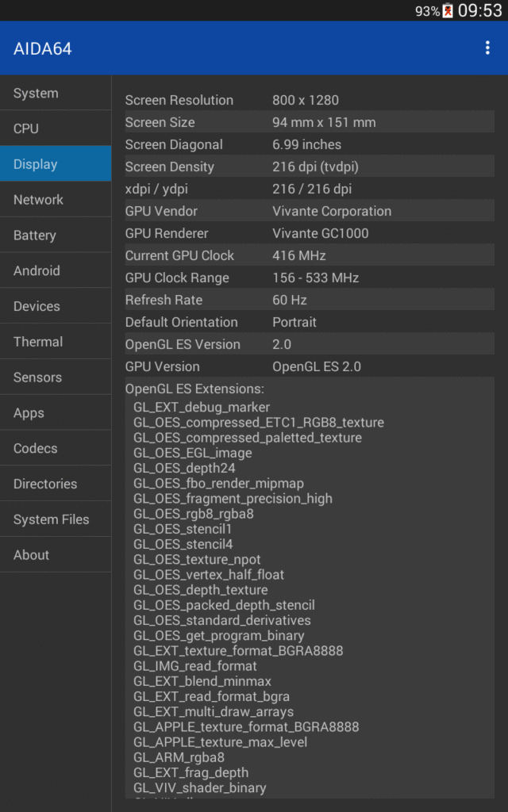Open the AIDA64 overflow menu
This screenshot has width=508, height=812.
[x=487, y=48]
